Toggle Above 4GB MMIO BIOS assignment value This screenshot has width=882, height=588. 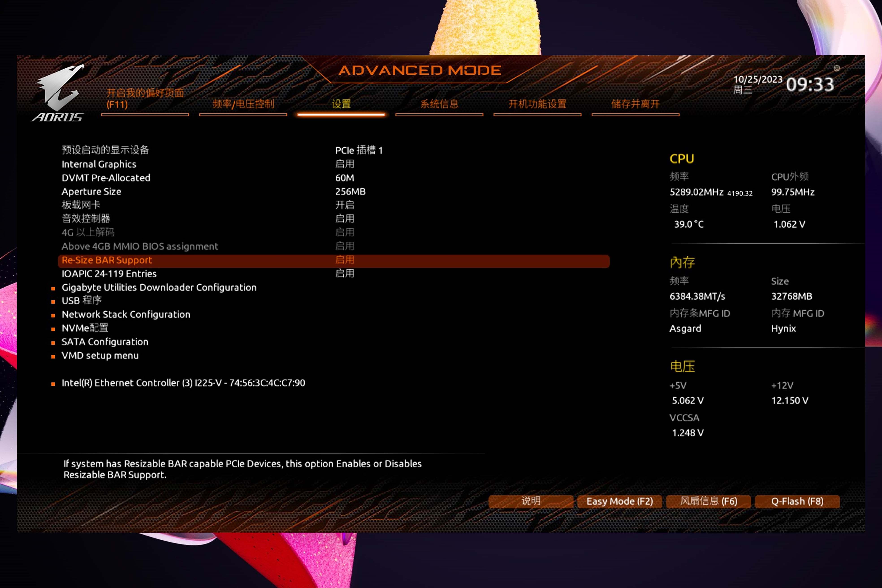tap(345, 246)
